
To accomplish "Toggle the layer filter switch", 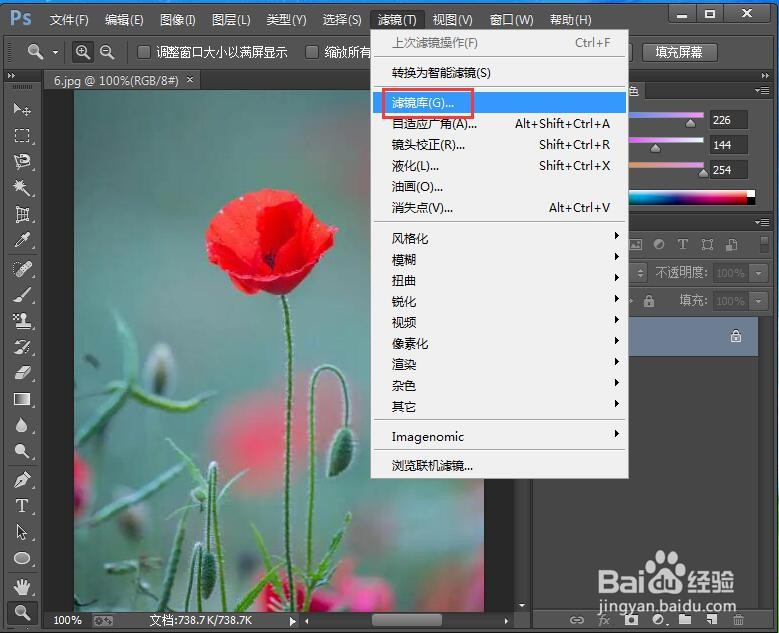I will pyautogui.click(x=764, y=244).
